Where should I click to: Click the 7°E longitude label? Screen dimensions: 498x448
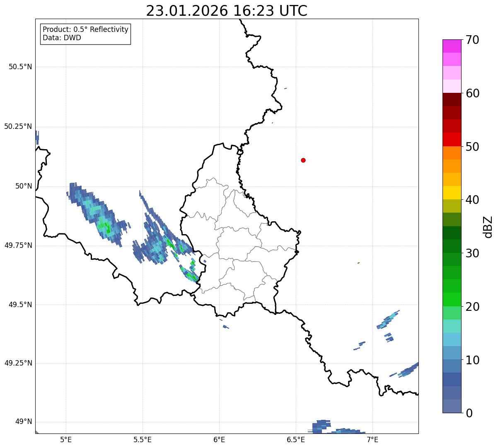tap(372, 439)
